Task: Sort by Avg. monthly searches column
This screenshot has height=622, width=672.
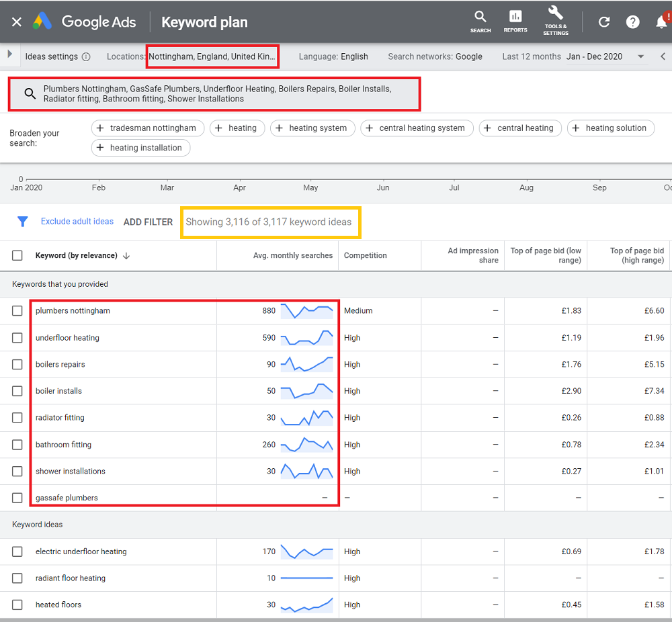Action: 293,256
